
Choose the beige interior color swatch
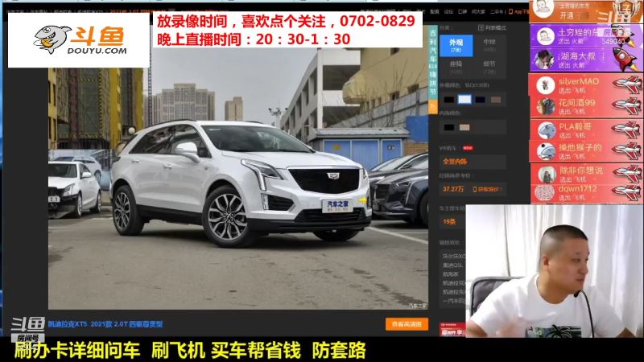(464, 127)
